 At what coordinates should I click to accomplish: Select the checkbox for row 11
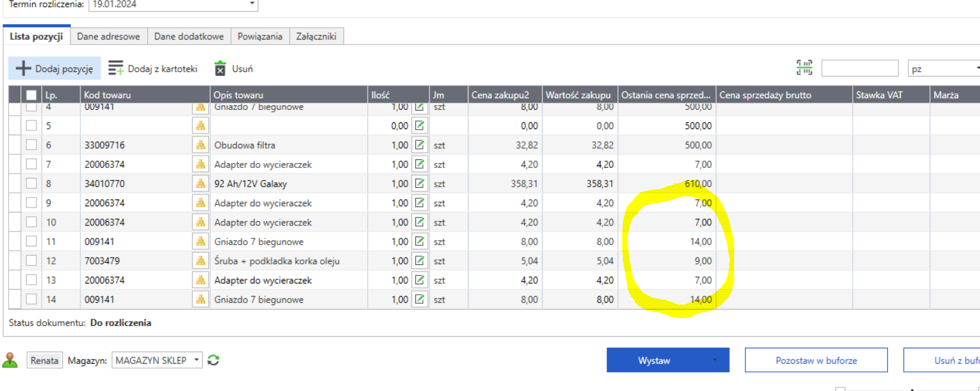point(32,242)
